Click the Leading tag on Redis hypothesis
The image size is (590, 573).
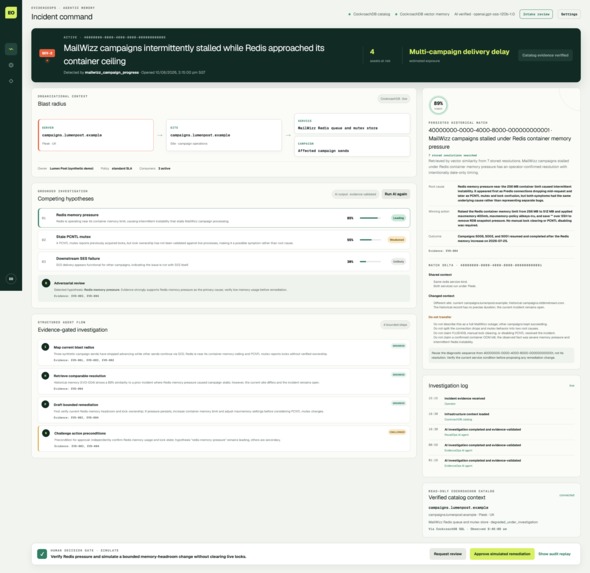[x=398, y=218]
